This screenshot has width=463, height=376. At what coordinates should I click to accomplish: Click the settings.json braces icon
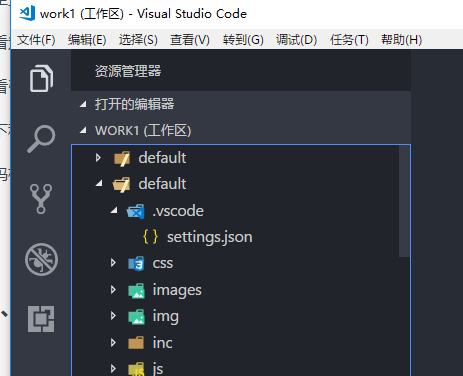tap(150, 236)
